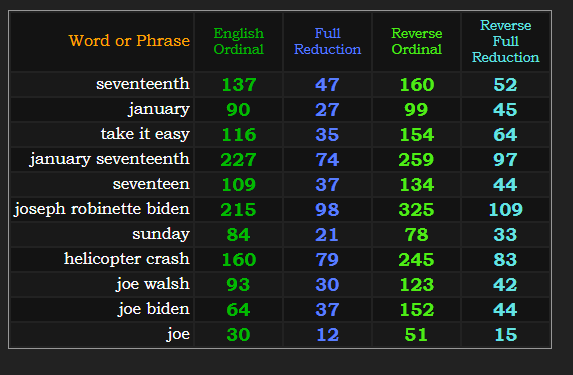The height and width of the screenshot is (375, 573).
Task: Select the word 'seventeenth' in the table
Action: (x=143, y=84)
